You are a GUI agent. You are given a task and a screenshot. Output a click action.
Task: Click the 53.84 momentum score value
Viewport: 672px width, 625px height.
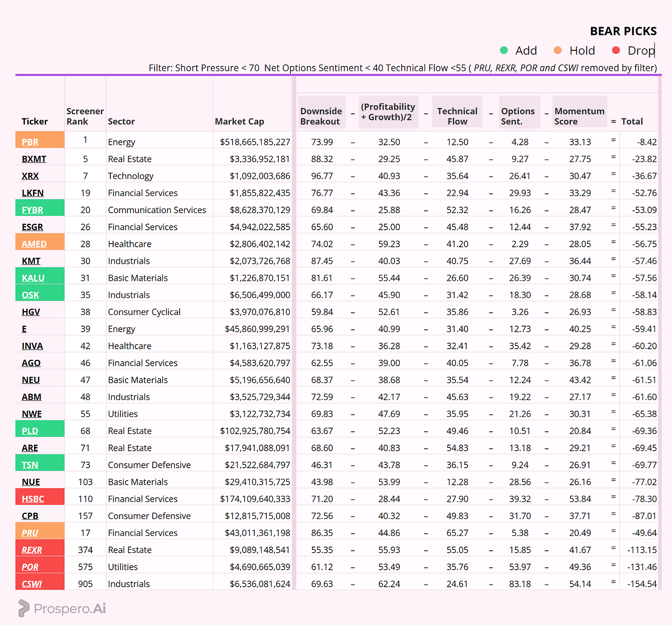[x=580, y=500]
